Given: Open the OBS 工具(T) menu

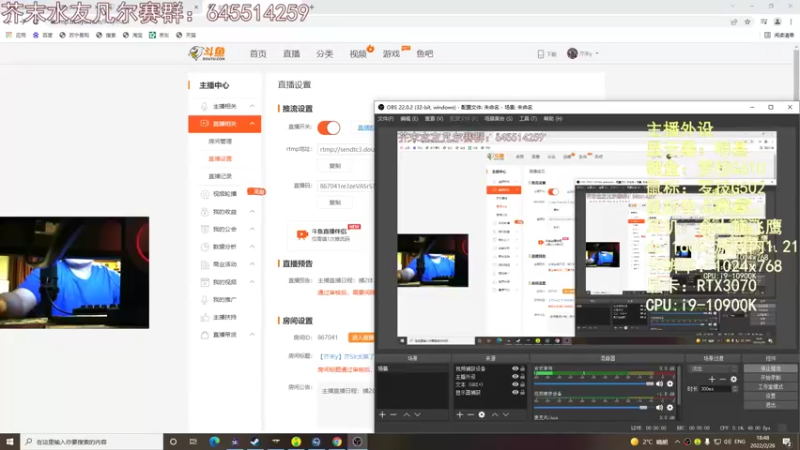Looking at the screenshot, I should [x=528, y=118].
